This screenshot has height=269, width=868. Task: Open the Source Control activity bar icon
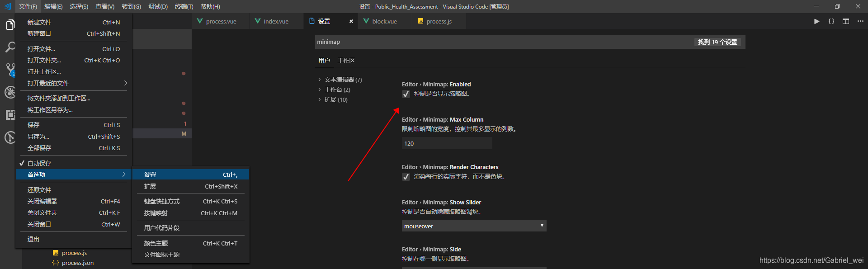[10, 70]
